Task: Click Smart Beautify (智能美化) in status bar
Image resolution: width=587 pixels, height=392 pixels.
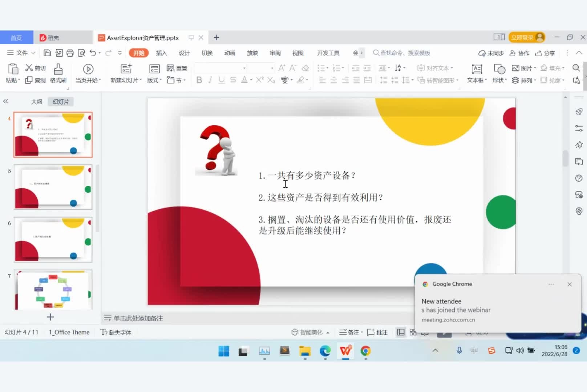Action: (x=310, y=332)
